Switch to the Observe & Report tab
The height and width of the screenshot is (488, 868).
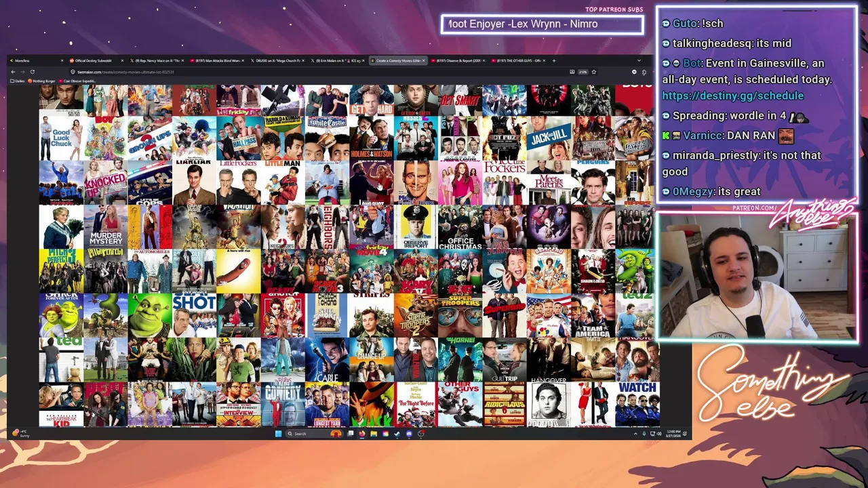[458, 60]
